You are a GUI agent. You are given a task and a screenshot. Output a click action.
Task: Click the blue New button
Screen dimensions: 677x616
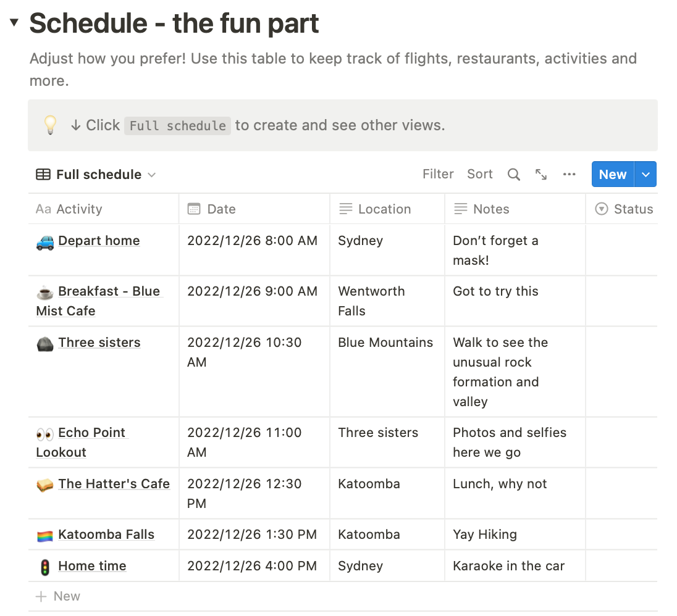pos(612,175)
